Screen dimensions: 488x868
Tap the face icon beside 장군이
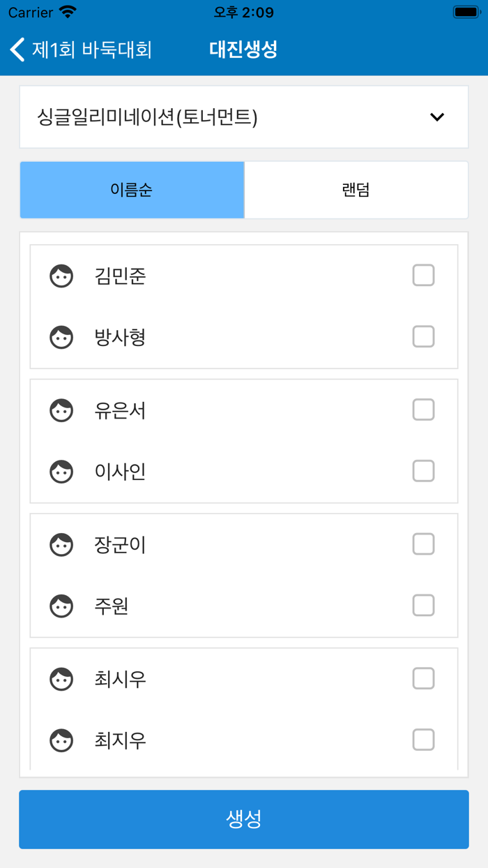pyautogui.click(x=61, y=545)
